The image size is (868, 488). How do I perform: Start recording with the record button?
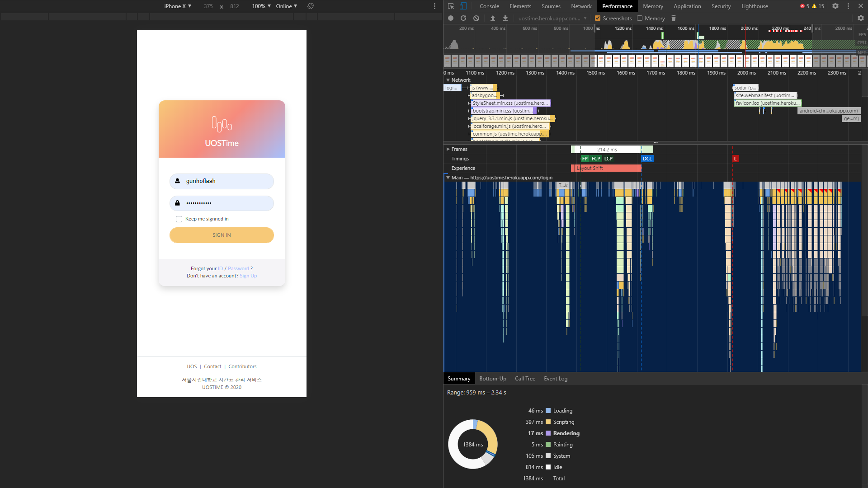[451, 18]
